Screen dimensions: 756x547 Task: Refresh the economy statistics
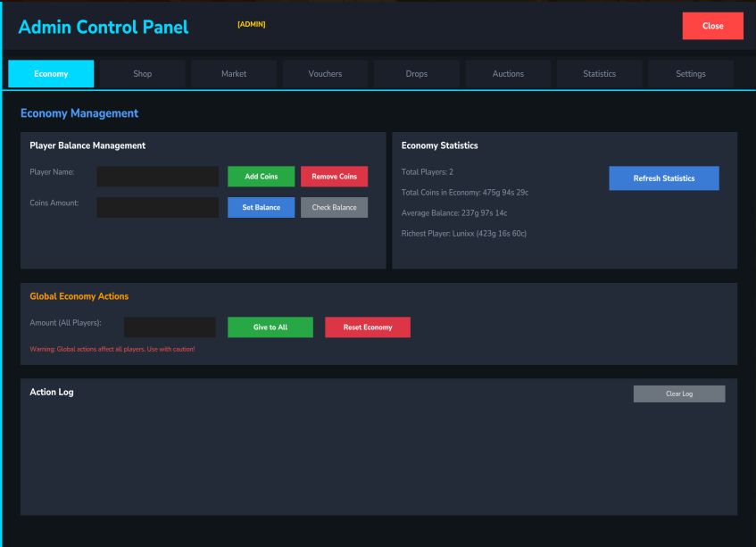pos(663,178)
